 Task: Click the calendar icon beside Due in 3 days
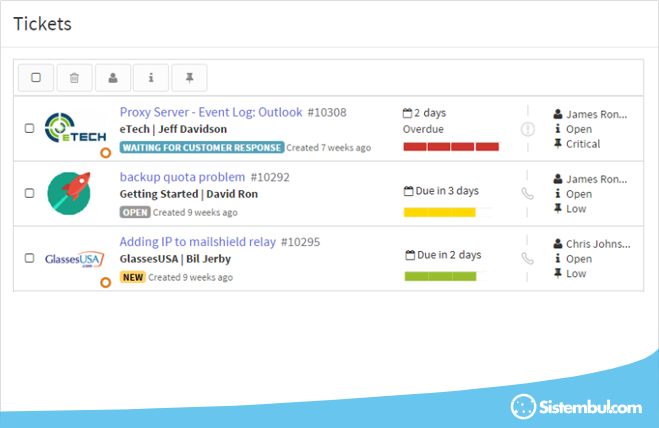tap(408, 191)
